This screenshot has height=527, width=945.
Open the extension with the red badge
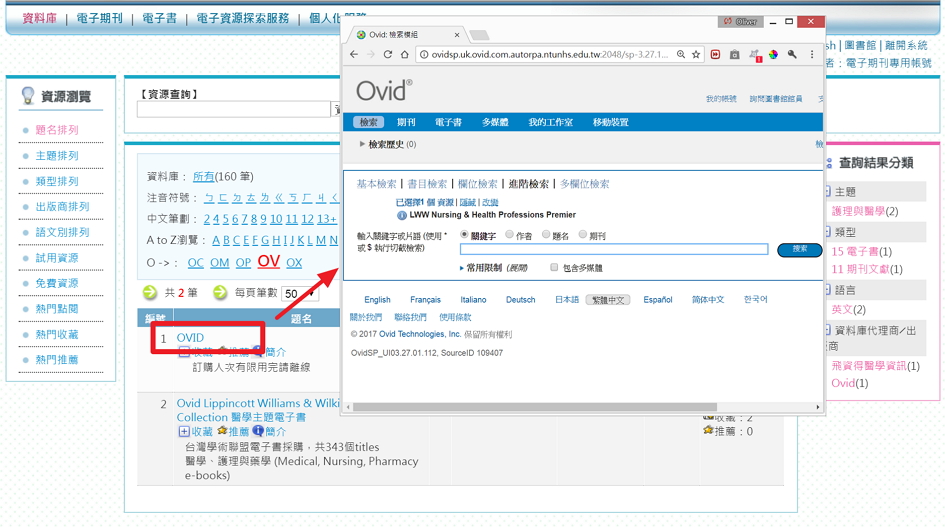(x=755, y=55)
